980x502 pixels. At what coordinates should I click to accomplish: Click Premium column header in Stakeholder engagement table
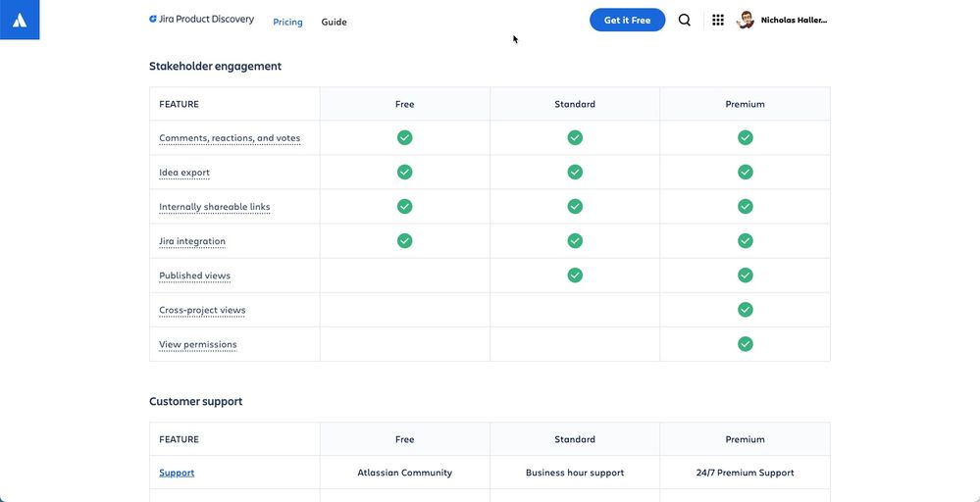pos(745,104)
